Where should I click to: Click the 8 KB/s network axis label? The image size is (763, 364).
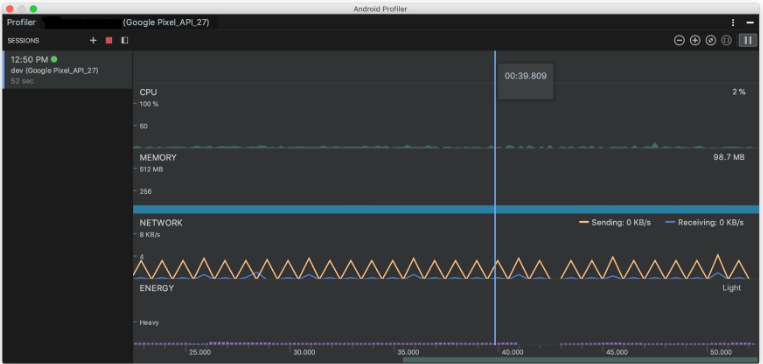(x=150, y=235)
